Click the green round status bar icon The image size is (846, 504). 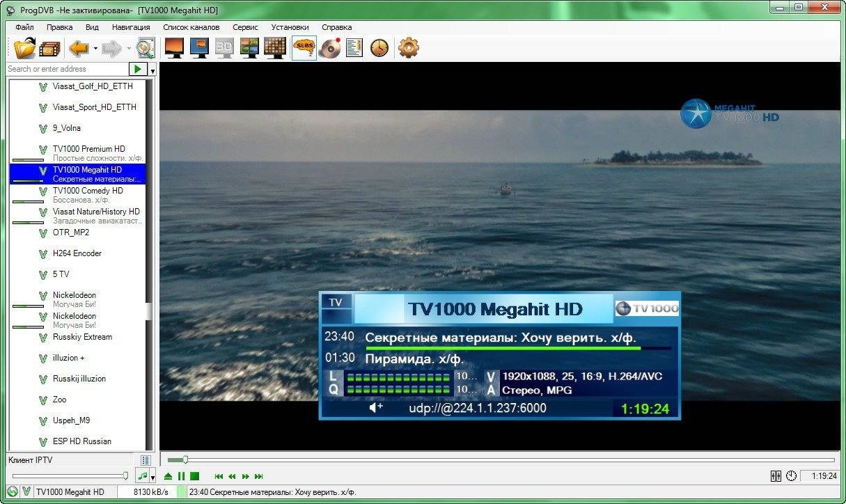(x=13, y=492)
